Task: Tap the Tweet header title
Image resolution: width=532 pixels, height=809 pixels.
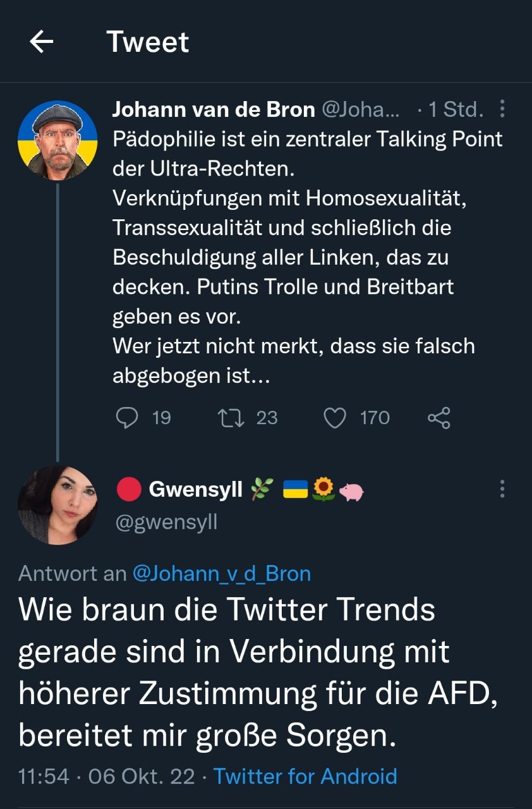Action: pyautogui.click(x=148, y=42)
